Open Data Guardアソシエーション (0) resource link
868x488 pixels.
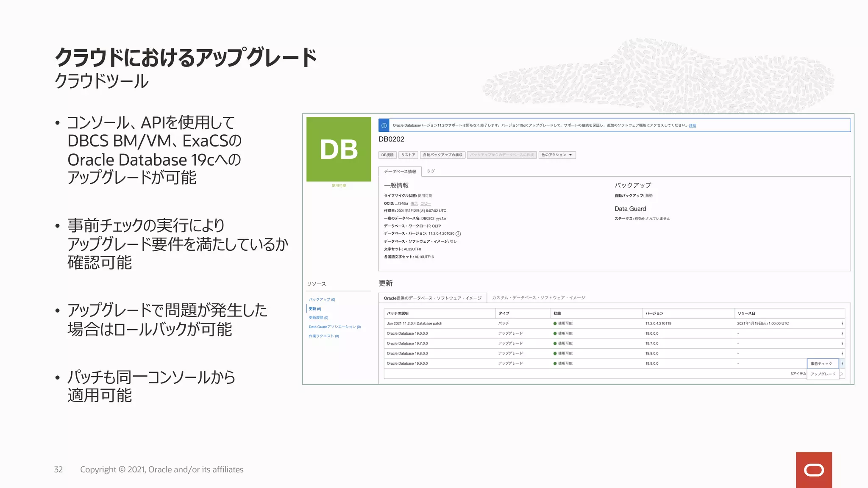click(x=335, y=327)
